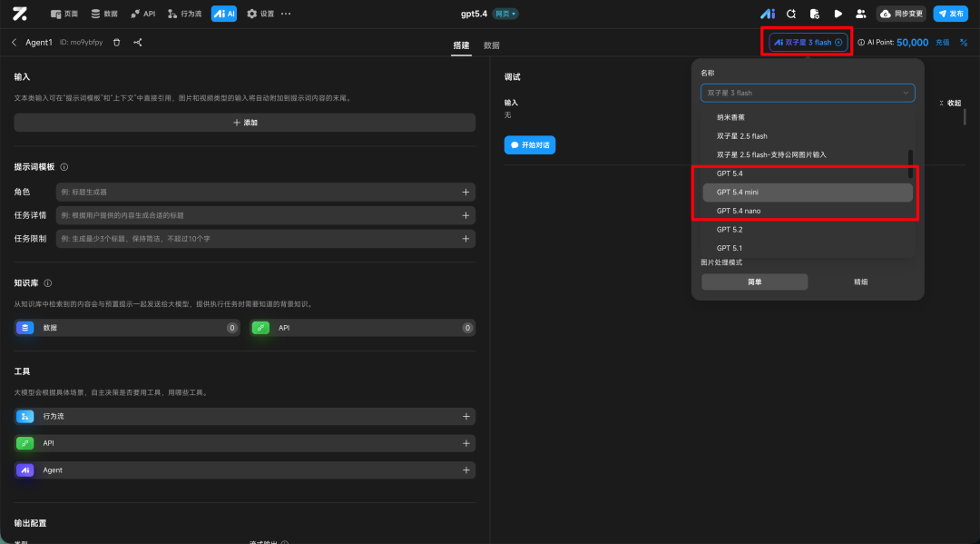The height and width of the screenshot is (544, 980).
Task: Select the GPT 5.4 mini model option
Action: tap(807, 193)
